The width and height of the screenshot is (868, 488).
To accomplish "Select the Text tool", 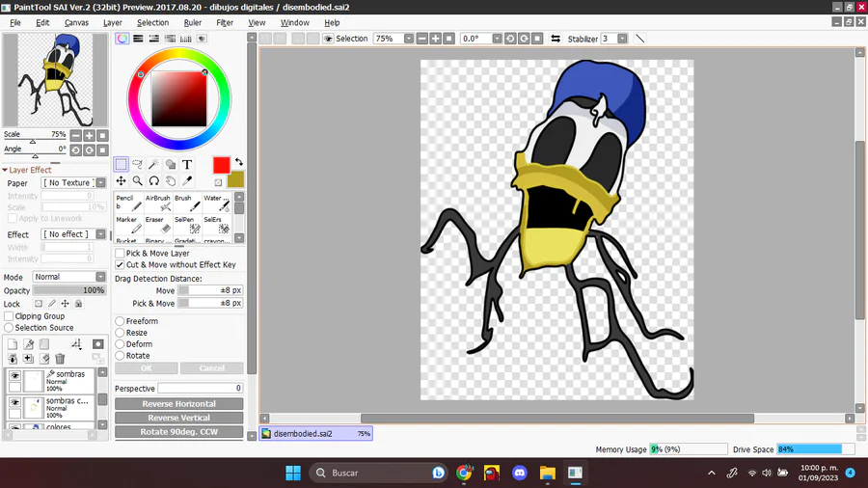I will 187,164.
